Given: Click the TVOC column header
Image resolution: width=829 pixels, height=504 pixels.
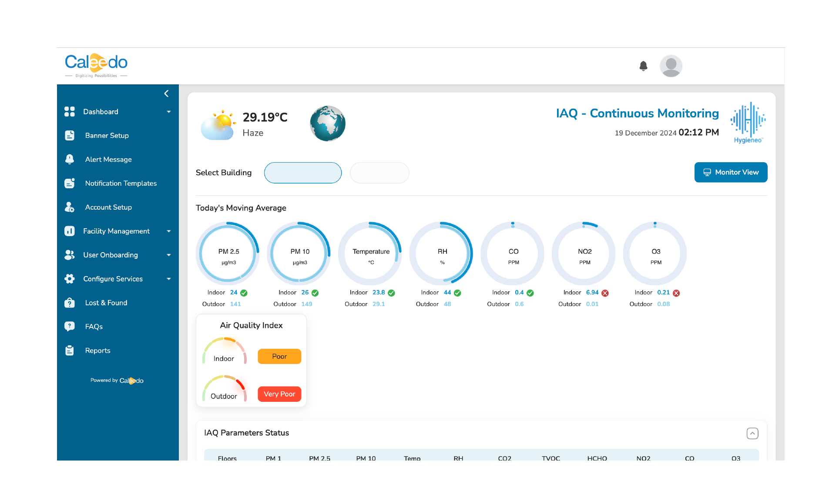Looking at the screenshot, I should [550, 458].
